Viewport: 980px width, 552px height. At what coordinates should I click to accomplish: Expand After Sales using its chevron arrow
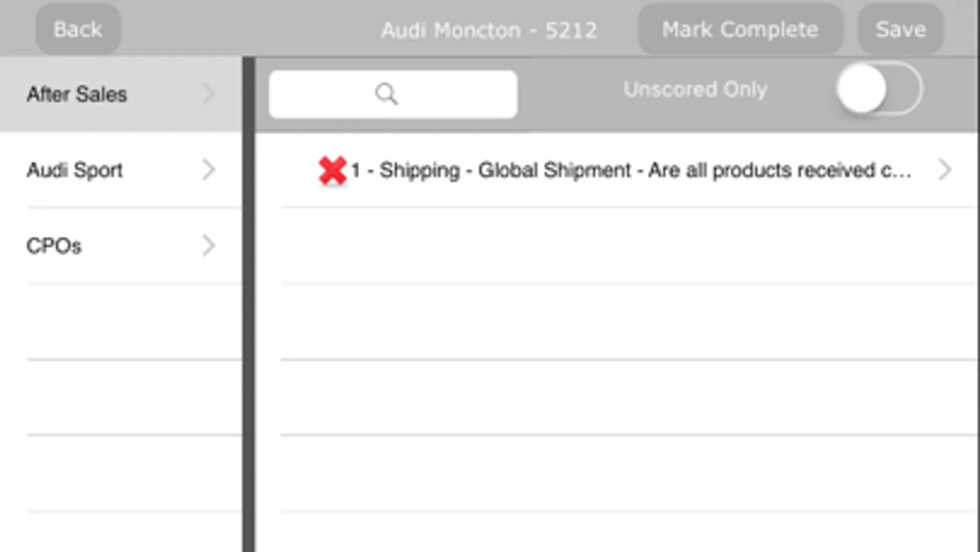(x=208, y=94)
